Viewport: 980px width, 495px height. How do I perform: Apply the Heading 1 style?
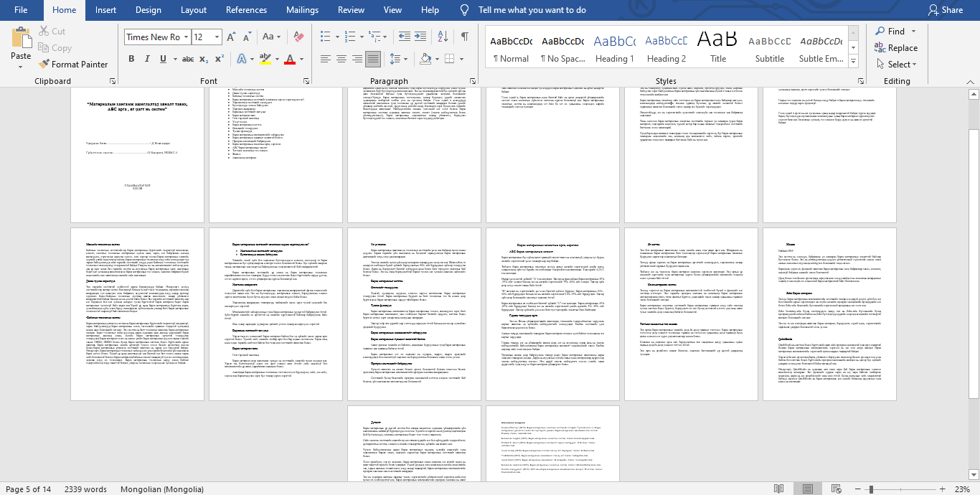pyautogui.click(x=613, y=48)
